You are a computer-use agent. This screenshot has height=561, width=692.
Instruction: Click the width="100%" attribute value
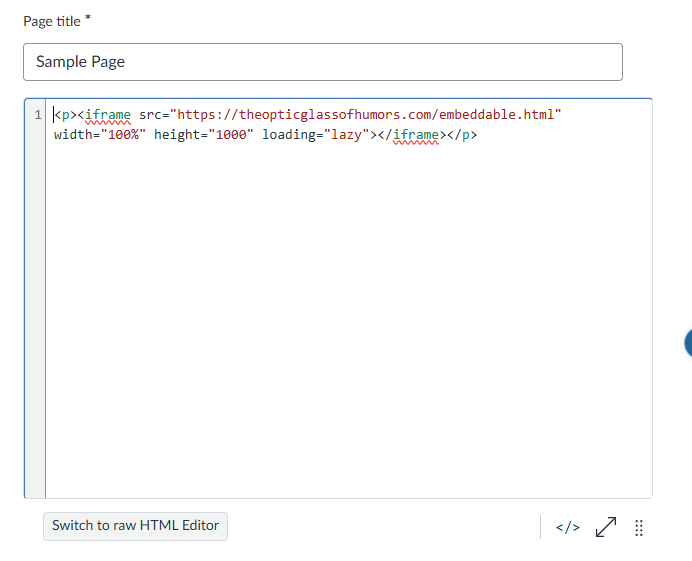(x=122, y=135)
